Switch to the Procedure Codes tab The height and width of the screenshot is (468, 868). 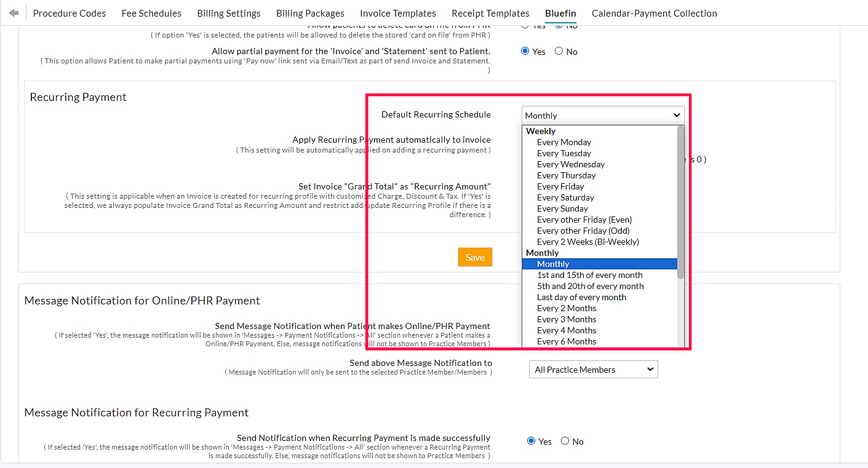(69, 13)
